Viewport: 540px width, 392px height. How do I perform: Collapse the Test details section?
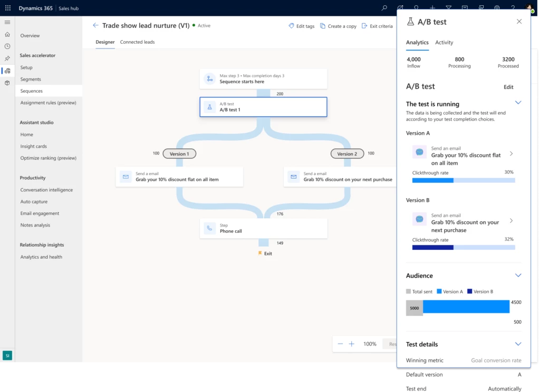(518, 344)
